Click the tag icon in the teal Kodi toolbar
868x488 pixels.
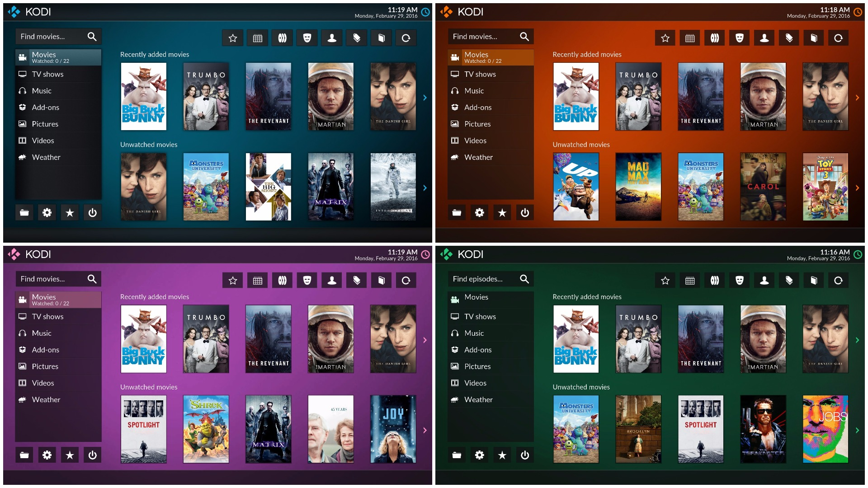point(357,38)
